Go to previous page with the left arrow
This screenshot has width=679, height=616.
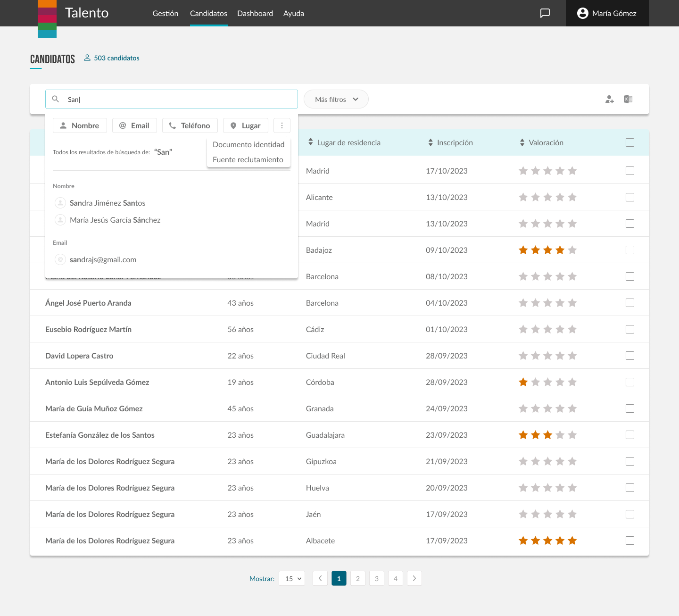click(320, 578)
